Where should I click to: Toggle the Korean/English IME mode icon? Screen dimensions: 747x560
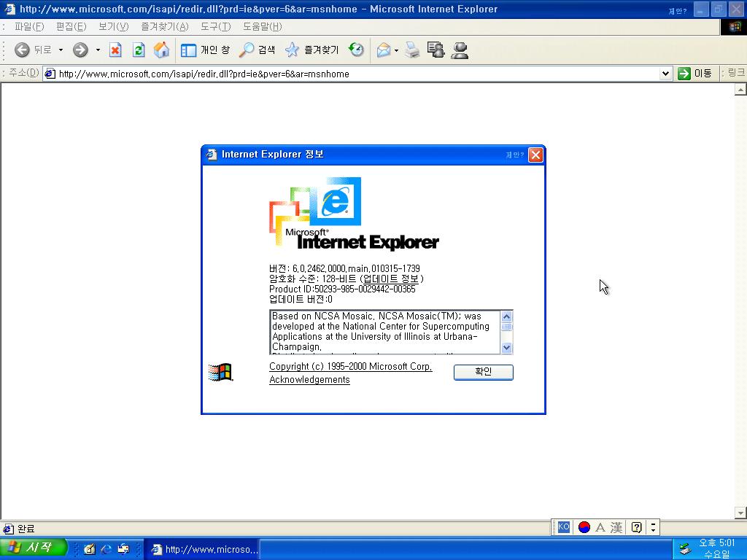pos(584,527)
